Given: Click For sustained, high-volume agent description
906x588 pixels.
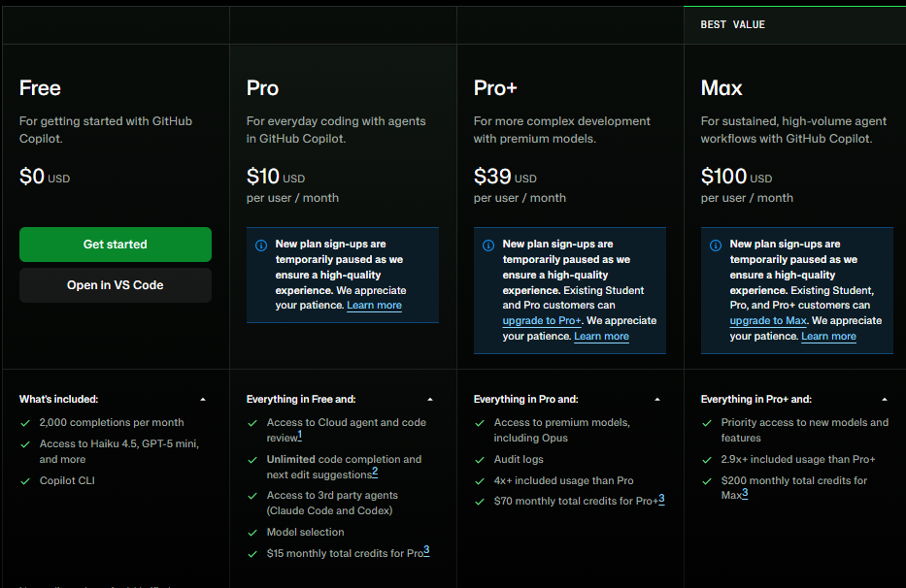Looking at the screenshot, I should (793, 130).
